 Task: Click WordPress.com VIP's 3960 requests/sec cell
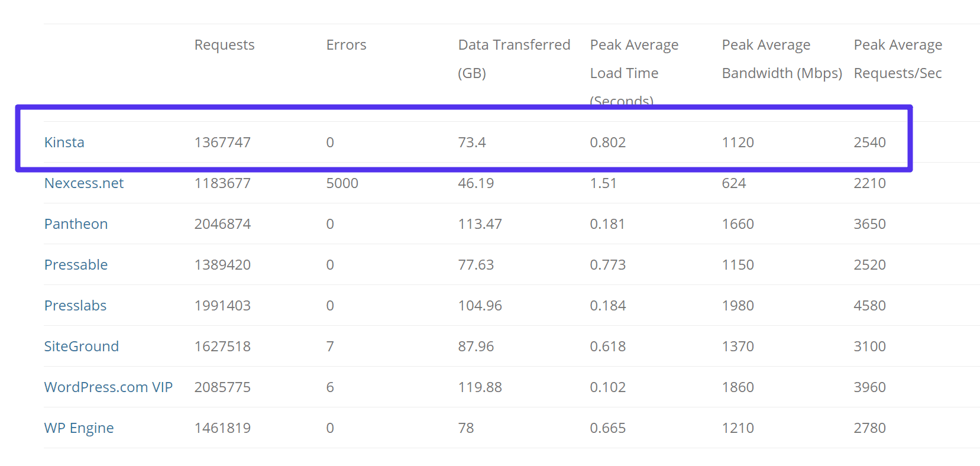869,387
